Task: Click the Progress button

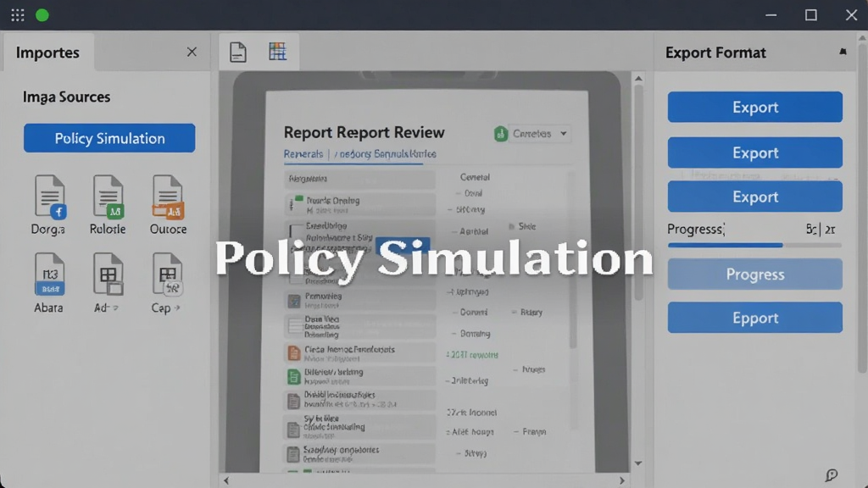Action: pos(754,274)
